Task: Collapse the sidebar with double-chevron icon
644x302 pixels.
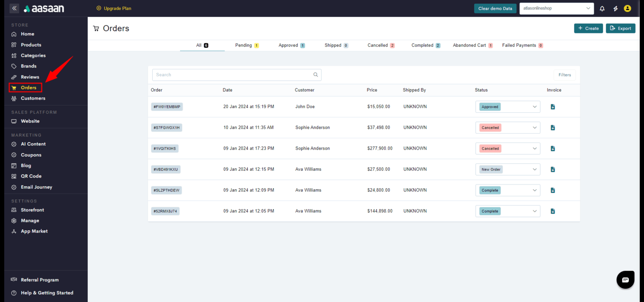Action: point(14,8)
